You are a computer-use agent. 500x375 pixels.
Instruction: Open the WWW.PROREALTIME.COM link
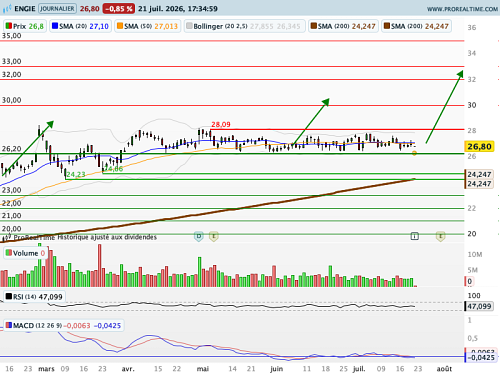coord(462,9)
